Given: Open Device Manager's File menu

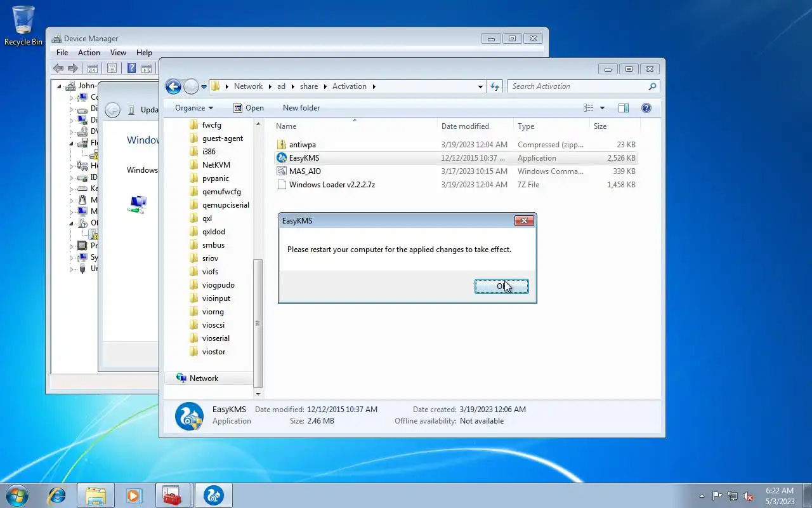Looking at the screenshot, I should [x=62, y=53].
